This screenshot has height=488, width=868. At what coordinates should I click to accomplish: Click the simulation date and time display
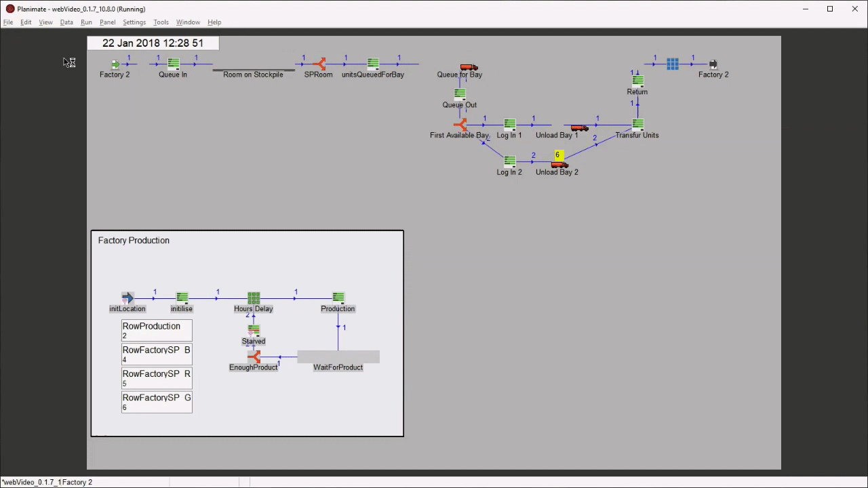153,43
